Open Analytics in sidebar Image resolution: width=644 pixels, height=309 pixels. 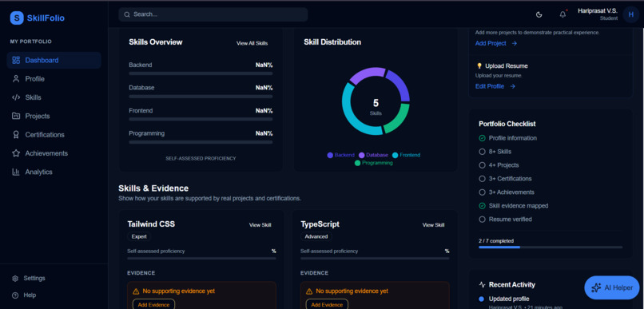(x=54, y=172)
